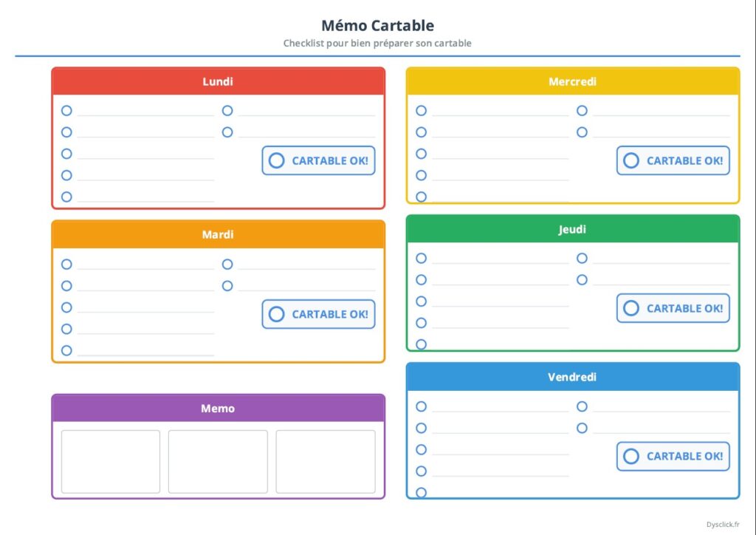The width and height of the screenshot is (756, 535).
Task: Check the second right-column circle in Jeudi
Action: click(x=582, y=280)
